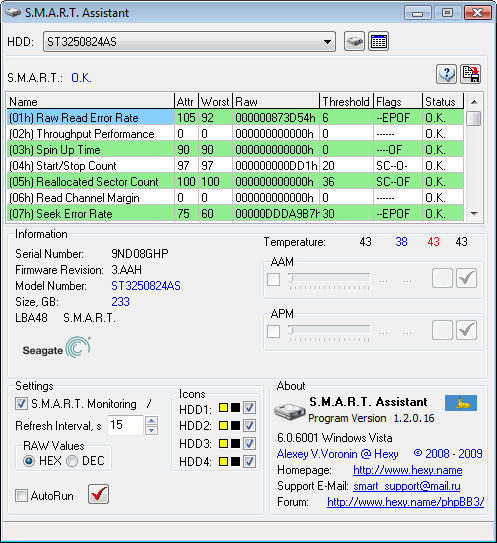Increase Refresh Interval with the up arrow
The height and width of the screenshot is (543, 497).
(x=152, y=420)
